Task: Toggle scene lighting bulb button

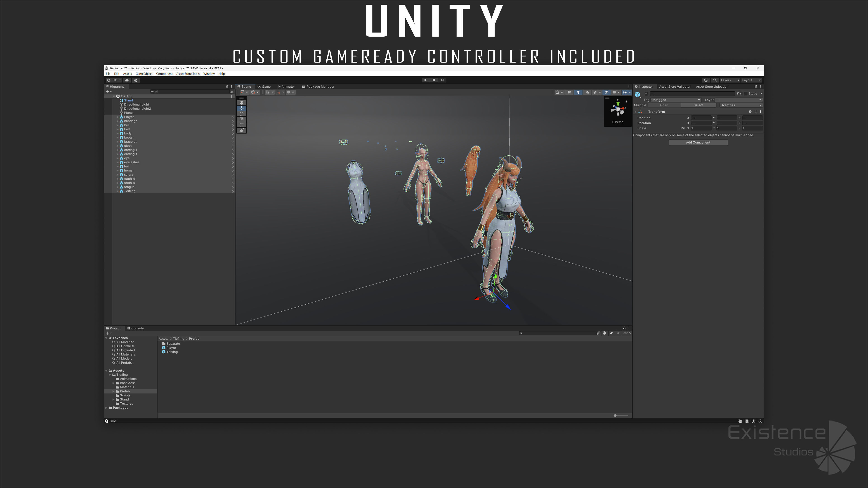Action: (578, 92)
